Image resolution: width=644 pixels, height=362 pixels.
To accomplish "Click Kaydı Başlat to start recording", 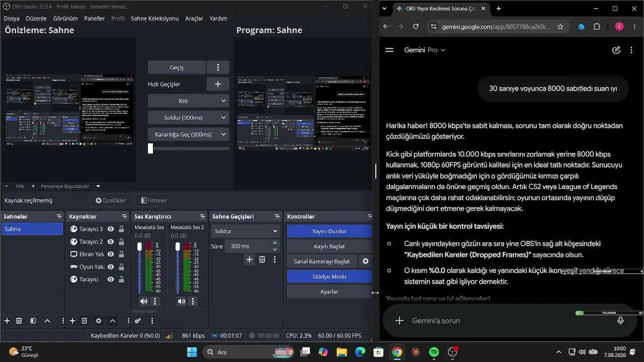I will coord(329,246).
